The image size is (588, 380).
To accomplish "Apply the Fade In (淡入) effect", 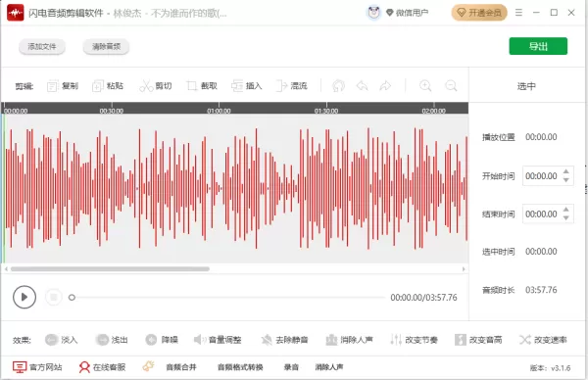I will (61, 340).
